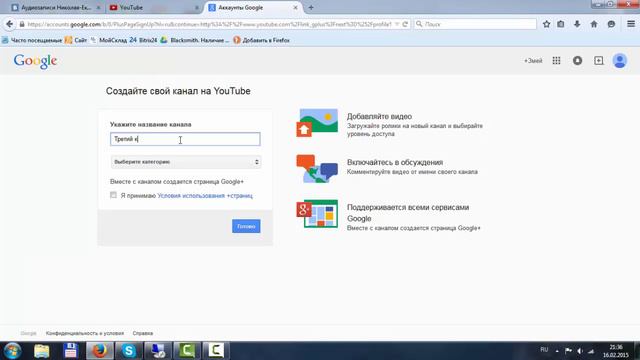Click the Action Center flag icon in the tray
This screenshot has height=360, width=640.
(x=568, y=351)
